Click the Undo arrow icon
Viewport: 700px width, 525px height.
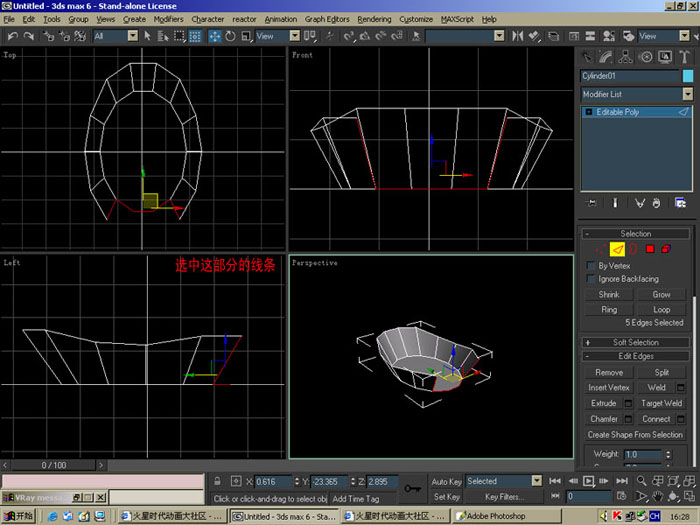click(x=13, y=36)
